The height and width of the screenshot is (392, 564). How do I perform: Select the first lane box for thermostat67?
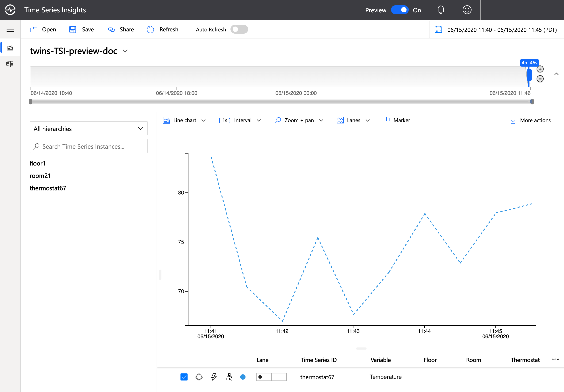260,377
